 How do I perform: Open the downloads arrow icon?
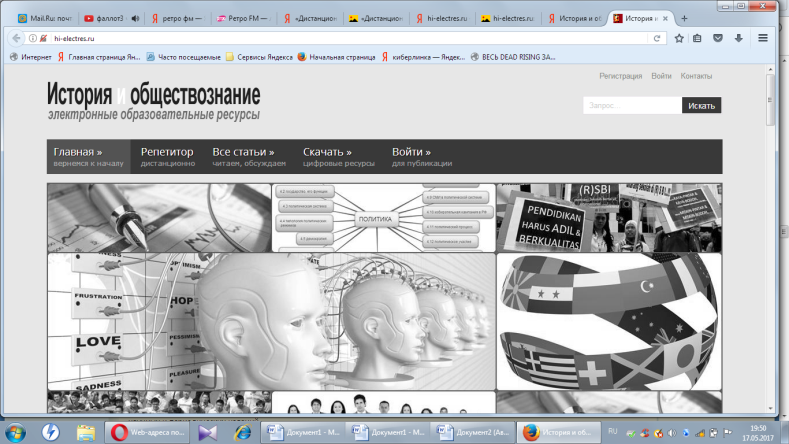click(738, 38)
